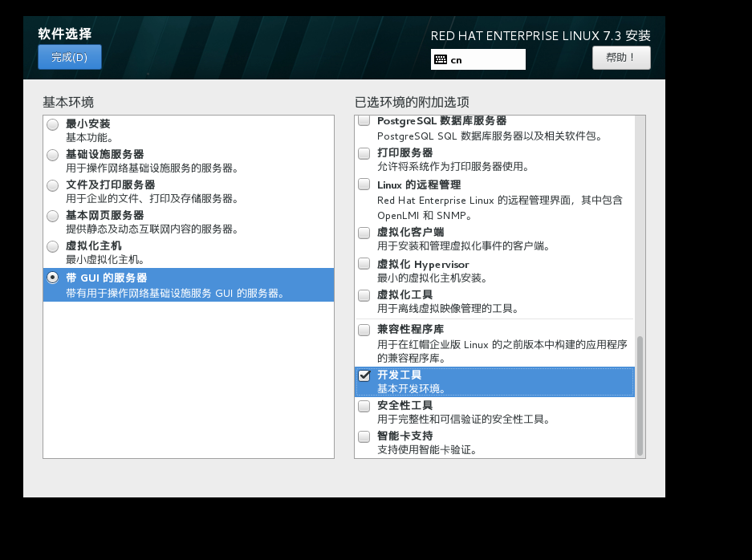Click the 基本功能。 description text
752x560 pixels.
coord(89,138)
